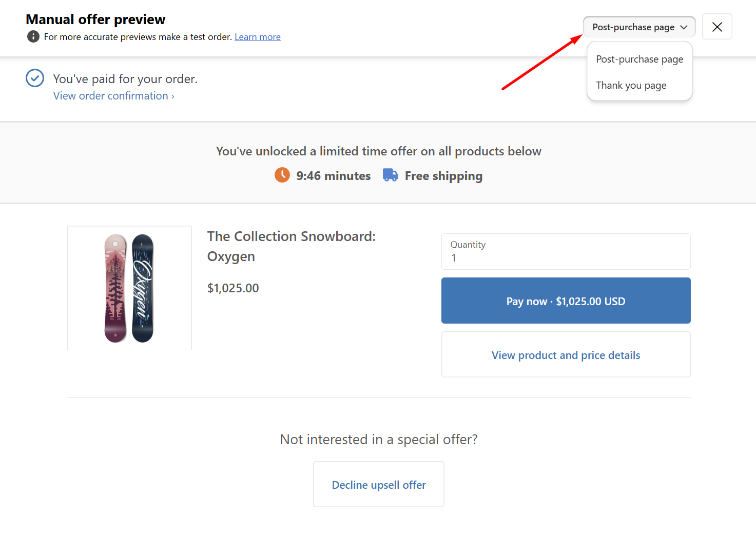This screenshot has width=756, height=539.
Task: Click the Oxygen snowboard product image
Action: (x=129, y=288)
